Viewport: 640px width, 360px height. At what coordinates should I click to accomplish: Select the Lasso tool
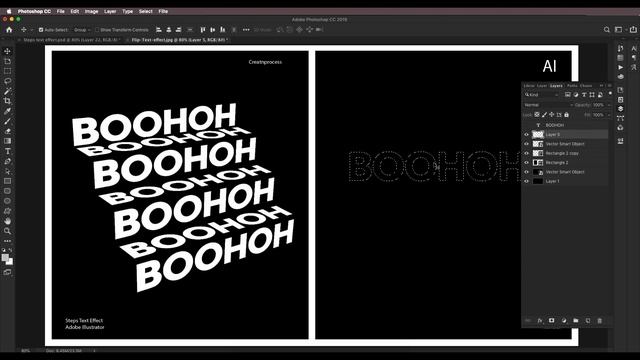click(7, 81)
